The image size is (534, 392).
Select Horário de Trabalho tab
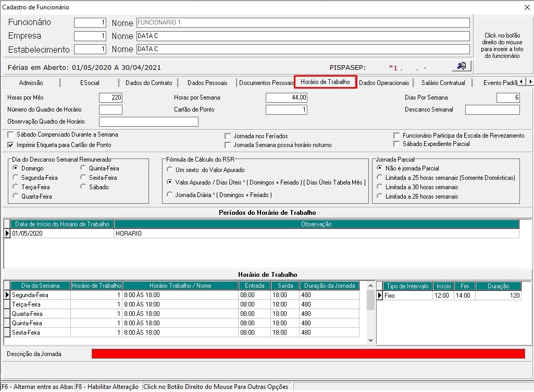click(325, 82)
